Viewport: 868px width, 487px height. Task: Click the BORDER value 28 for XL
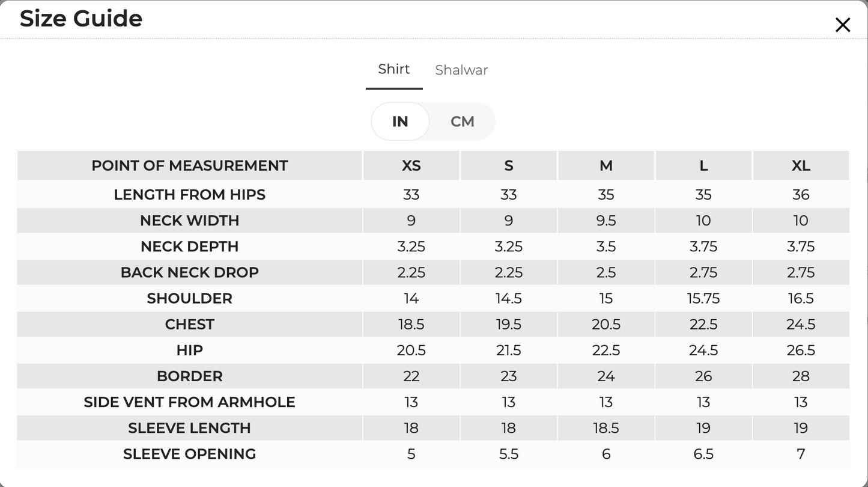click(x=801, y=376)
